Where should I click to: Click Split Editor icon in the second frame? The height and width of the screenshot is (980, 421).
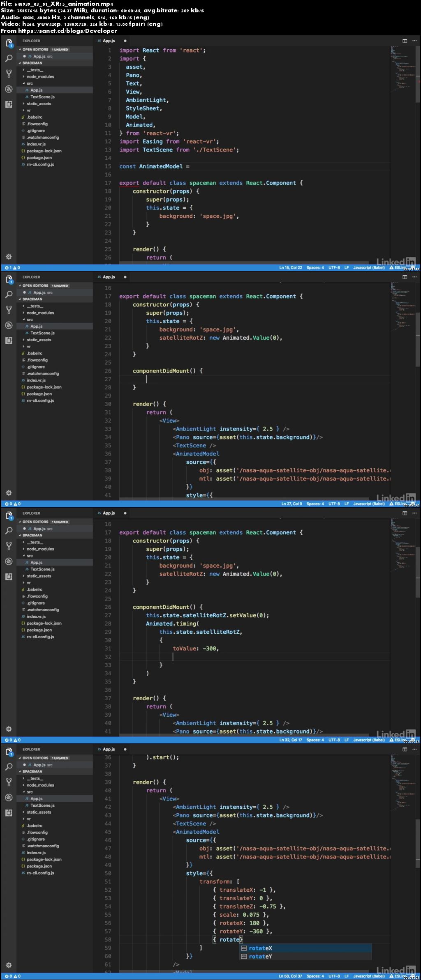coord(405,277)
